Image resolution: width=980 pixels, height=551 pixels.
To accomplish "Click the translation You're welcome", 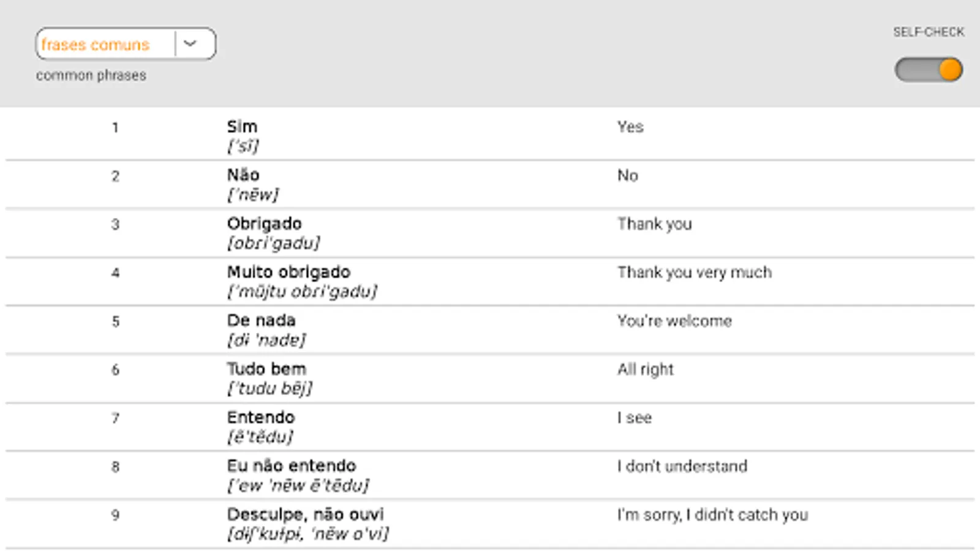I will coord(674,321).
